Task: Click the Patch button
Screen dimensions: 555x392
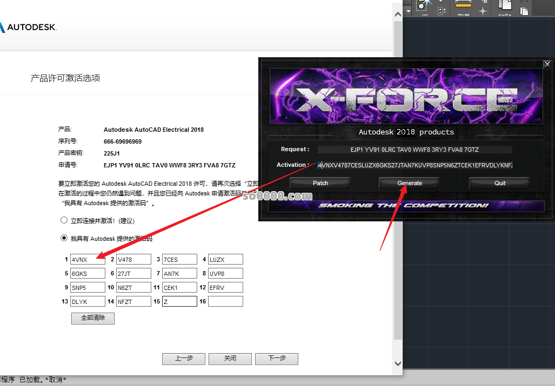Action: (320, 183)
